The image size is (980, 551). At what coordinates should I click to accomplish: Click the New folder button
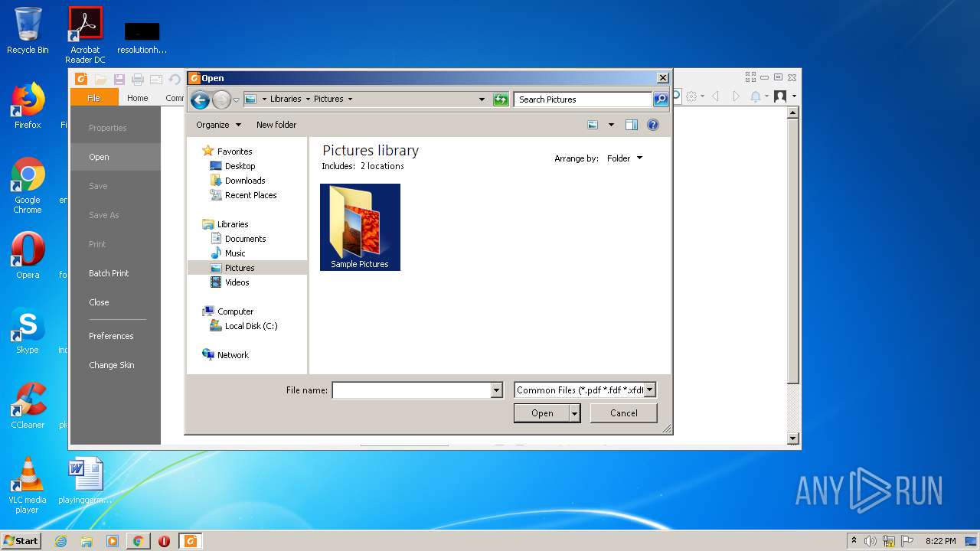[x=276, y=125]
